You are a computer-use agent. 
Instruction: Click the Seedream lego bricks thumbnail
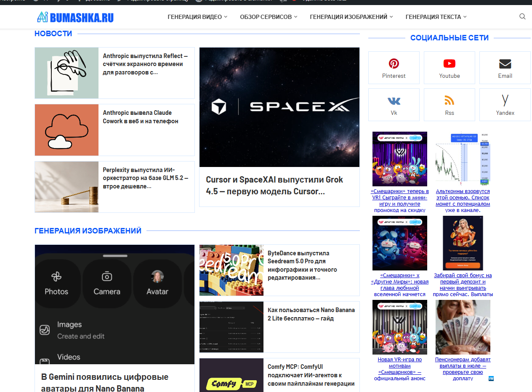[x=231, y=270]
